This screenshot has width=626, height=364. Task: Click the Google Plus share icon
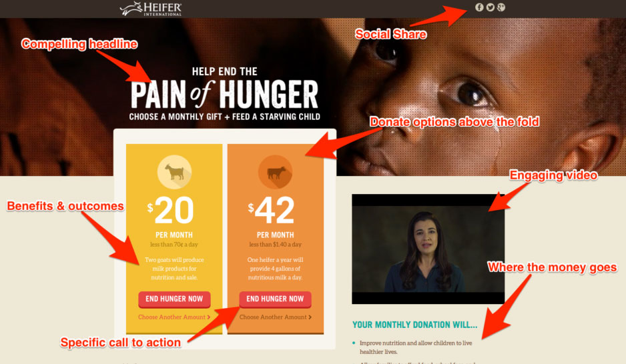[x=501, y=7]
